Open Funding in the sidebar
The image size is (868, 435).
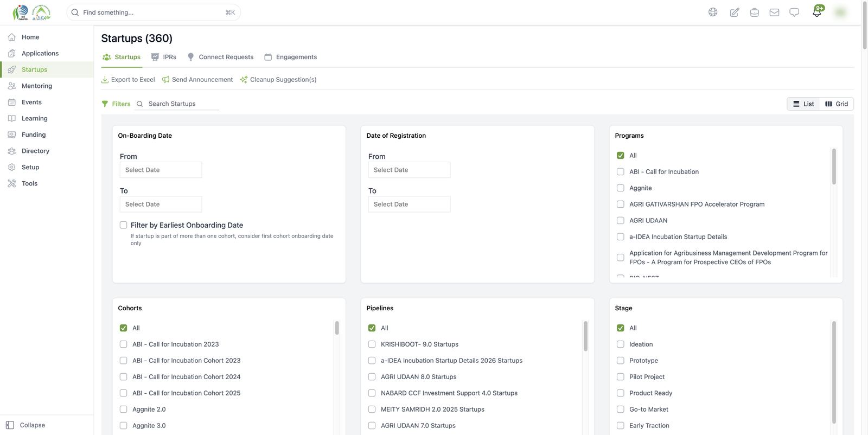coord(47,135)
